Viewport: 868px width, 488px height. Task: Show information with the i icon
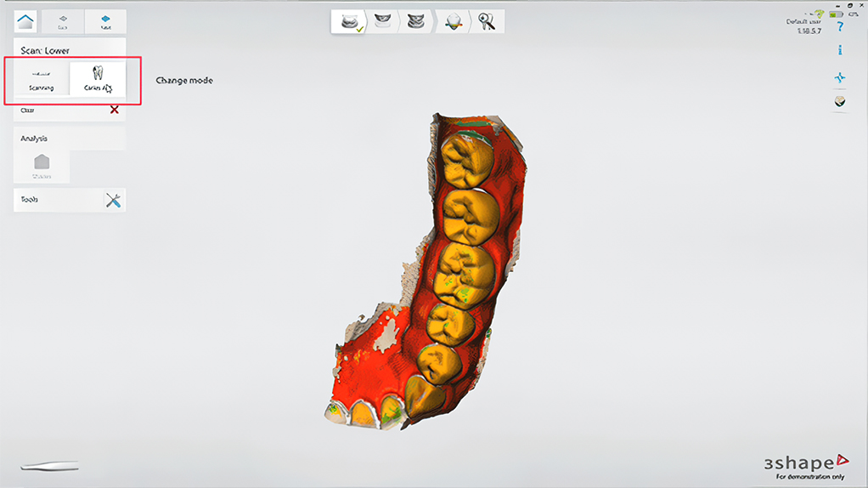click(840, 51)
